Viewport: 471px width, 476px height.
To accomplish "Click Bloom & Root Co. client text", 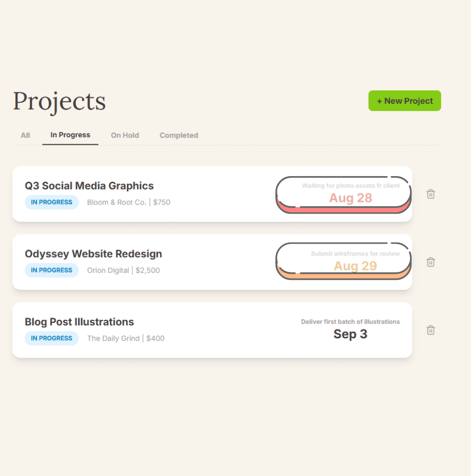I will [117, 202].
